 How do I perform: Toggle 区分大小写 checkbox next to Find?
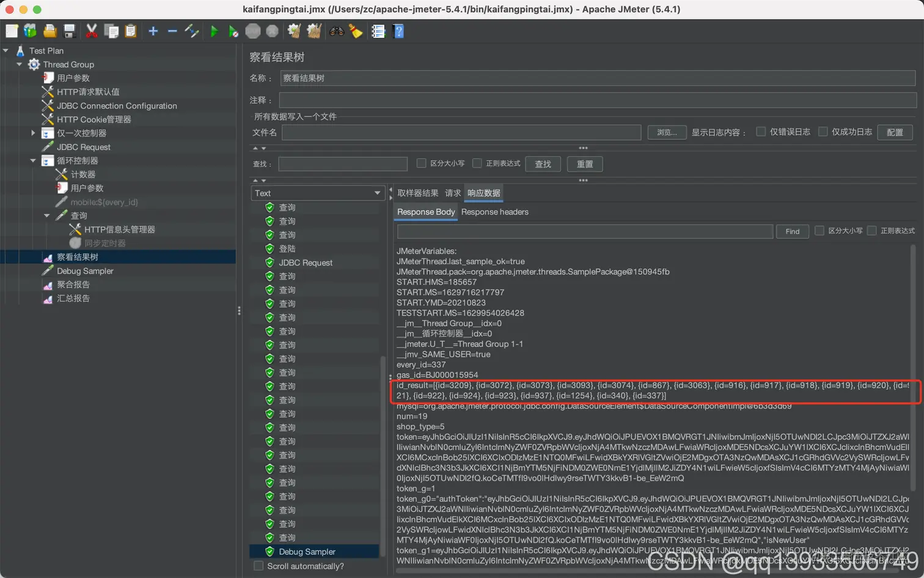(x=820, y=231)
